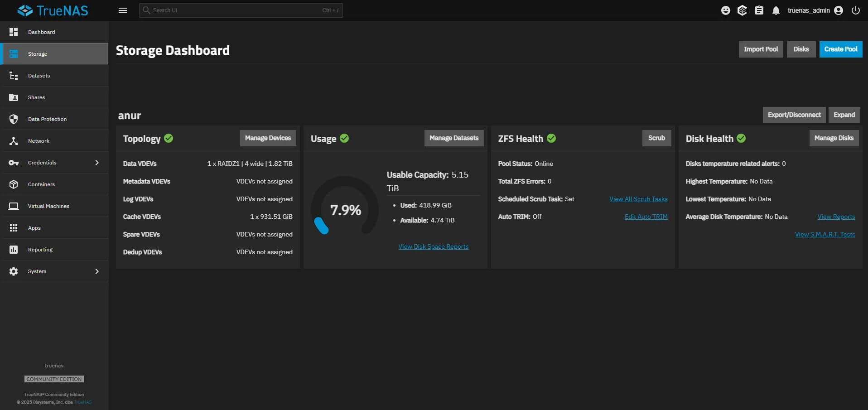Screen dimensions: 868x410
Task: Open View All Scrub Tasks link
Action: pyautogui.click(x=638, y=198)
